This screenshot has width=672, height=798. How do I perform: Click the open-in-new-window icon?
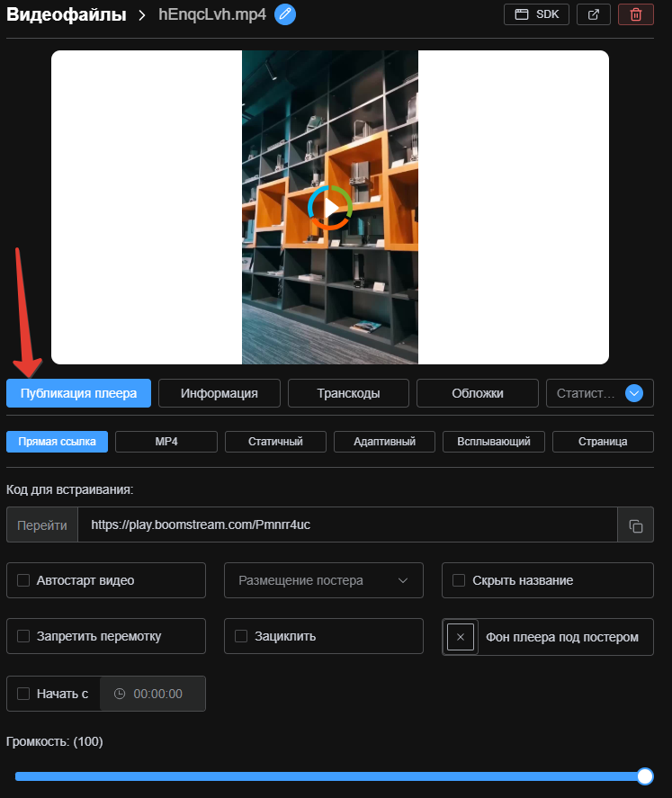click(x=593, y=14)
